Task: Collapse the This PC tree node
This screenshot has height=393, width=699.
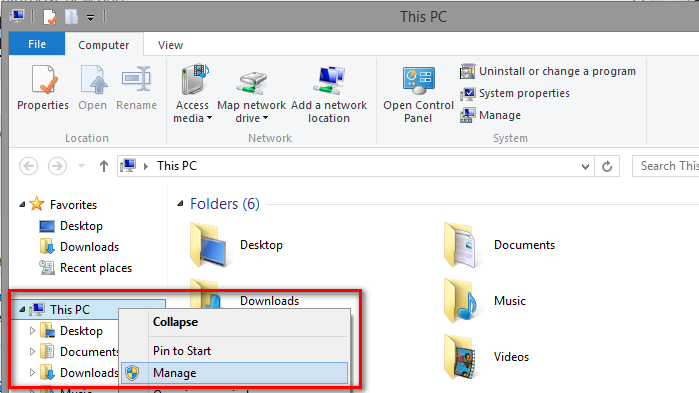Action: point(22,309)
